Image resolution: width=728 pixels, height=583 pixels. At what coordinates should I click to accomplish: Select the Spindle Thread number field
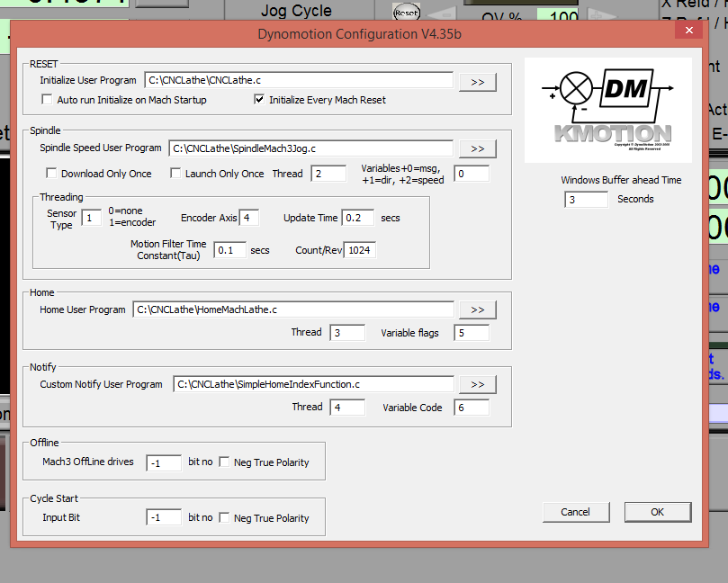[328, 174]
